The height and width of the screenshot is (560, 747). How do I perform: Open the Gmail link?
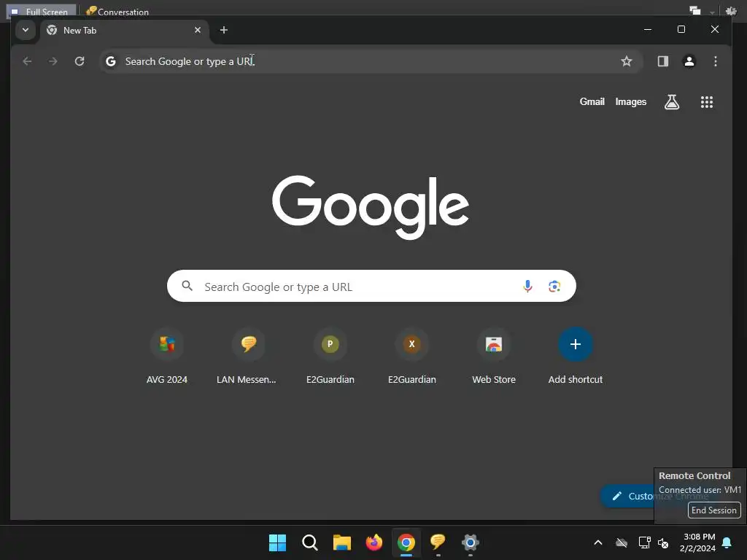[592, 101]
